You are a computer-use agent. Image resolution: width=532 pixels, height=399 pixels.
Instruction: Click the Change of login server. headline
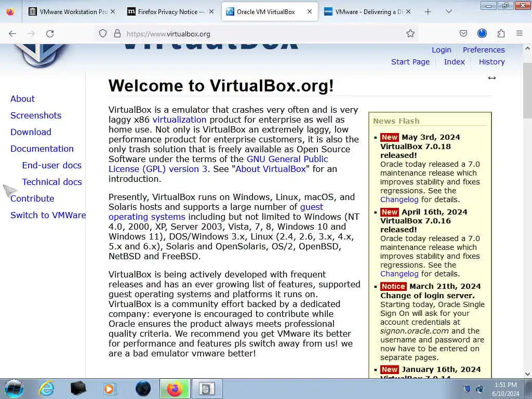(x=427, y=296)
